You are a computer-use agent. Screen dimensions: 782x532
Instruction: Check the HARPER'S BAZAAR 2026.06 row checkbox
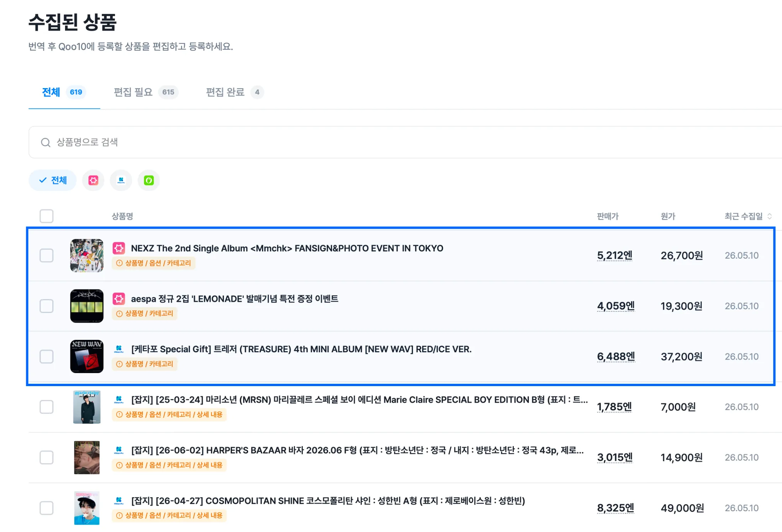[47, 457]
